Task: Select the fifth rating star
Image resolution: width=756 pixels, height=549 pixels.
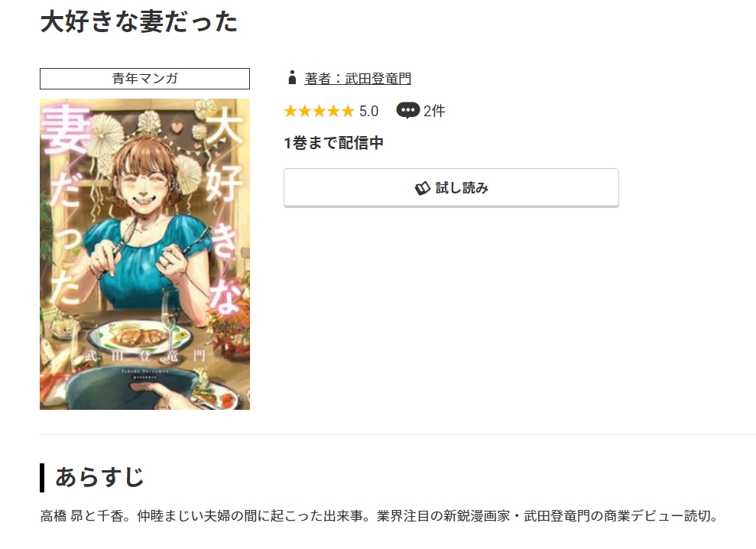Action: [x=348, y=112]
